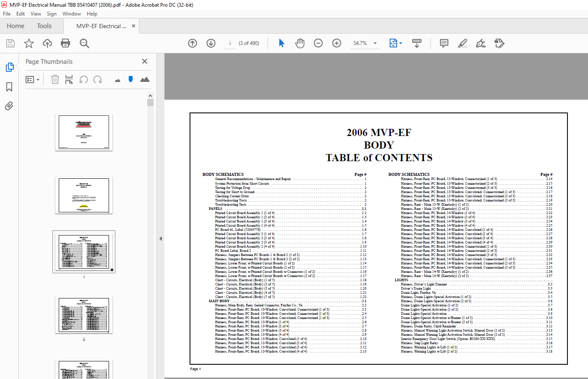This screenshot has height=379, width=588.
Task: Choose the Selection arrow tool
Action: coord(281,43)
